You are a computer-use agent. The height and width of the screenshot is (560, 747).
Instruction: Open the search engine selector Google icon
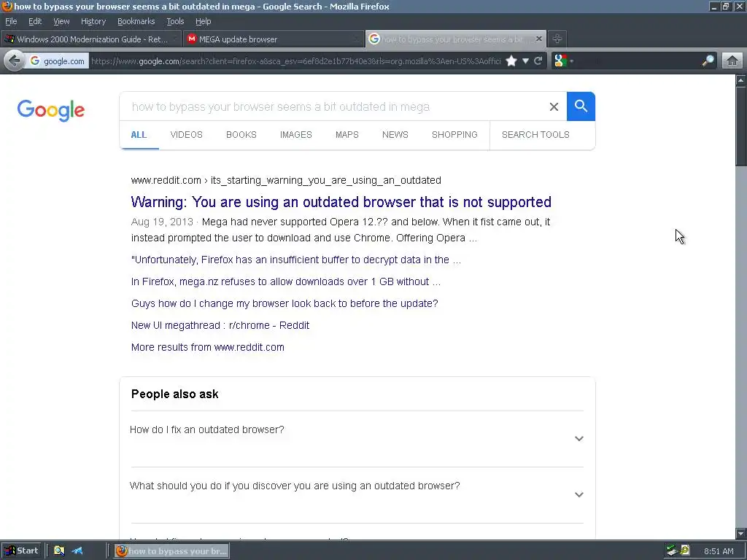tap(561, 61)
